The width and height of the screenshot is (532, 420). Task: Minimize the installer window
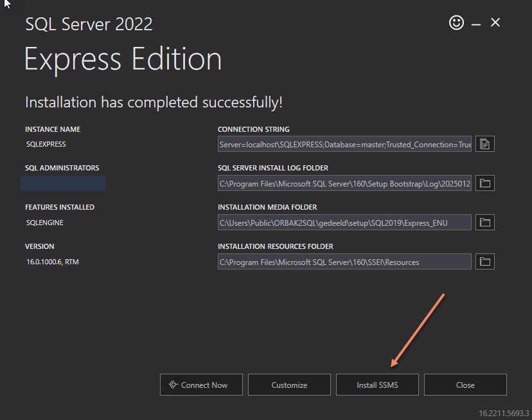coord(475,24)
